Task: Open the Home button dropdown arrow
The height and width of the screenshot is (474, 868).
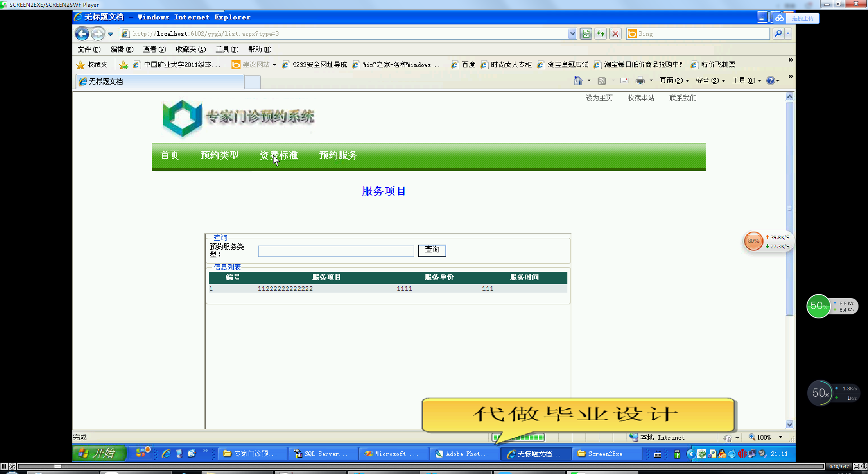Action: [x=589, y=81]
